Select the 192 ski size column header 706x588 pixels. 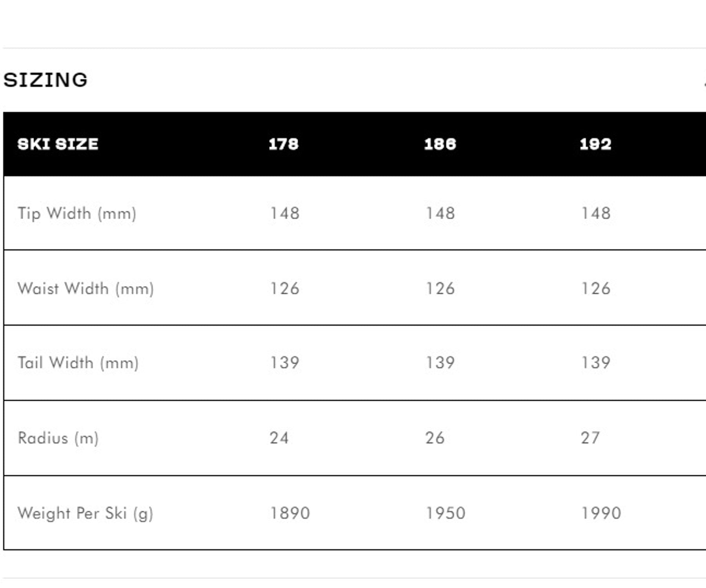coord(595,144)
